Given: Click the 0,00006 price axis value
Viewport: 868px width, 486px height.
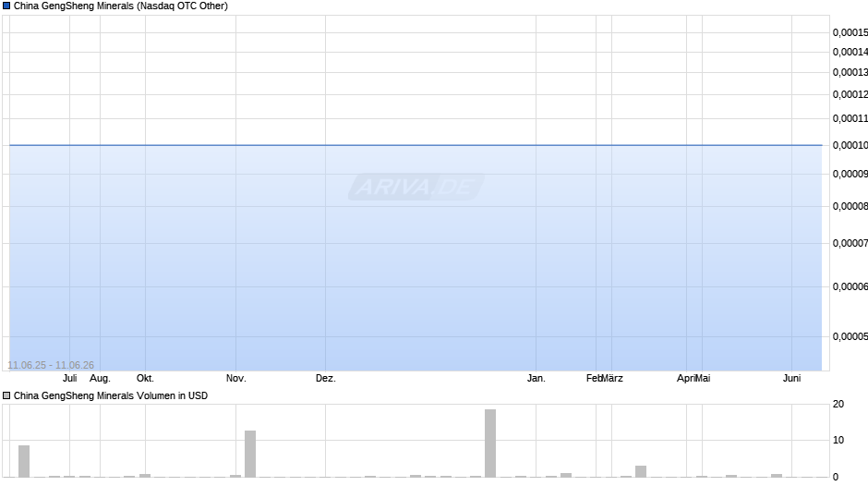Looking at the screenshot, I should [850, 286].
